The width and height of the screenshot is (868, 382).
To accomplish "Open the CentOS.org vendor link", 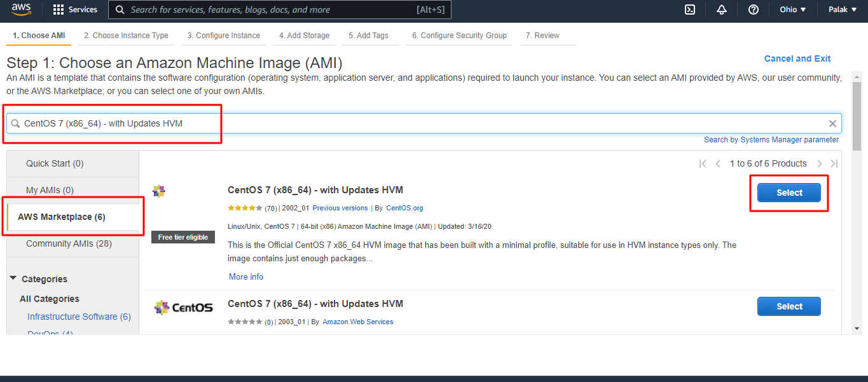I will pos(404,208).
